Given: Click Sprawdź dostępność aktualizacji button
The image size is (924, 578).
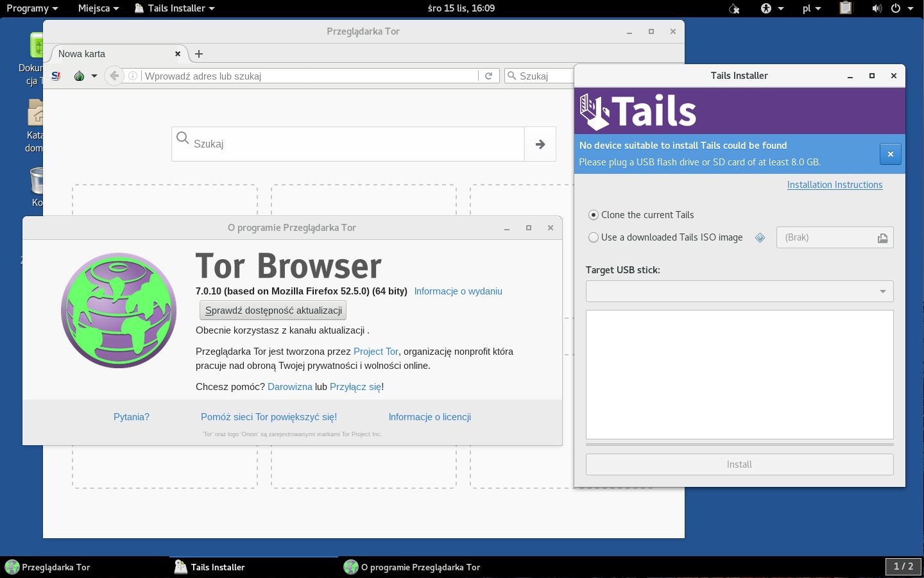Looking at the screenshot, I should pos(273,310).
